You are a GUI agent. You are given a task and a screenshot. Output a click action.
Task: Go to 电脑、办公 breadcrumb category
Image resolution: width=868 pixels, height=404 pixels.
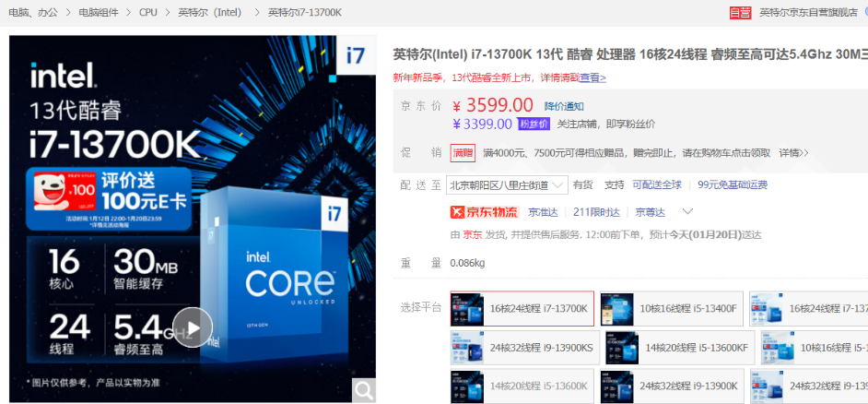[x=32, y=12]
